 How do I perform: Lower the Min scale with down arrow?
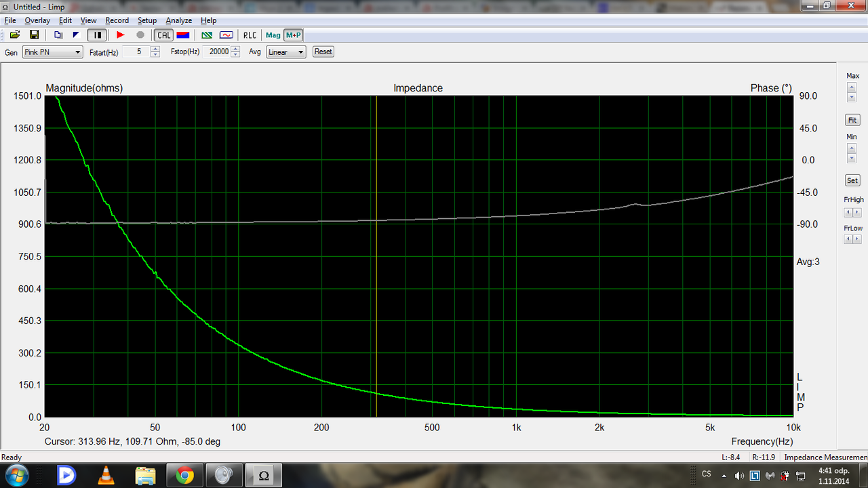[852, 158]
